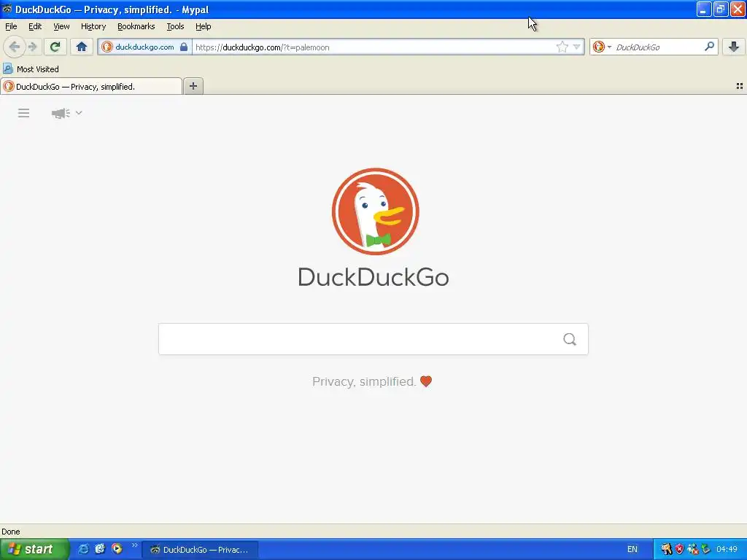Open the Windows Start menu
The image size is (747, 560).
(x=34, y=549)
